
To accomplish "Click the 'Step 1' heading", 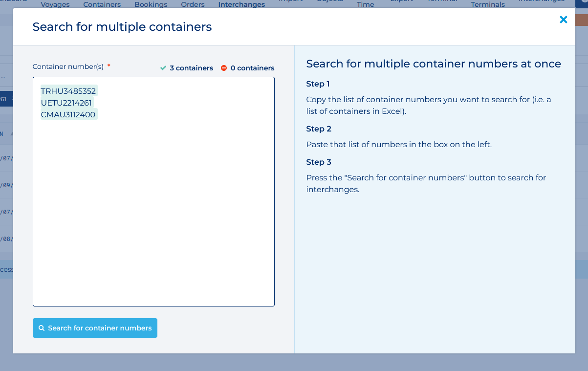I will 318,84.
